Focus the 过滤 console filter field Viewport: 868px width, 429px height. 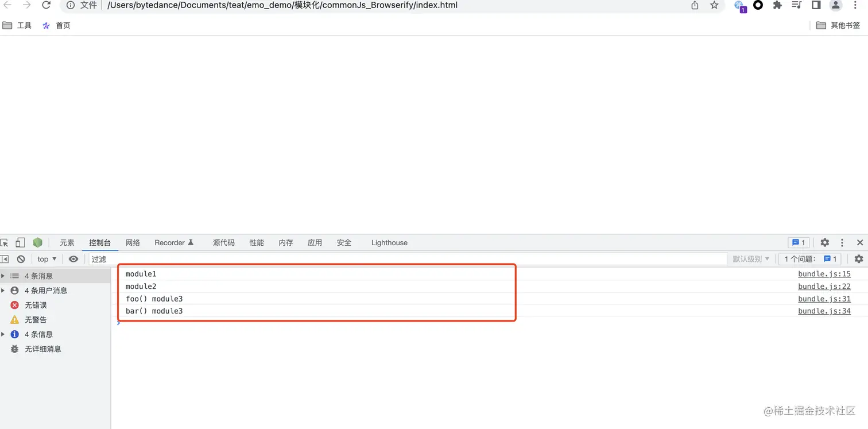(x=408, y=259)
